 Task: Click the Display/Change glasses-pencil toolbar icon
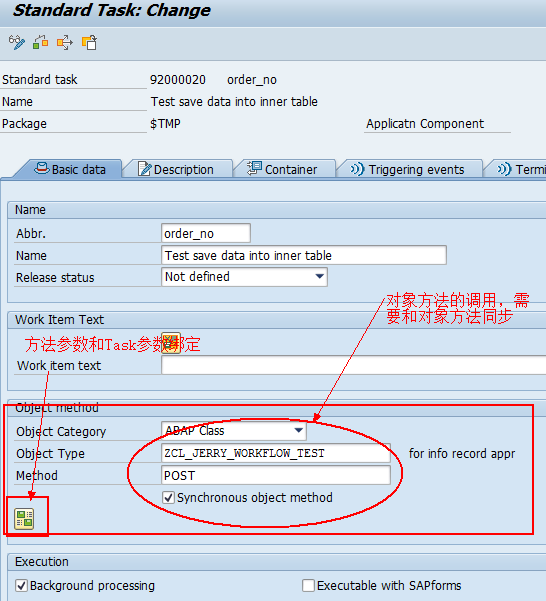17,42
